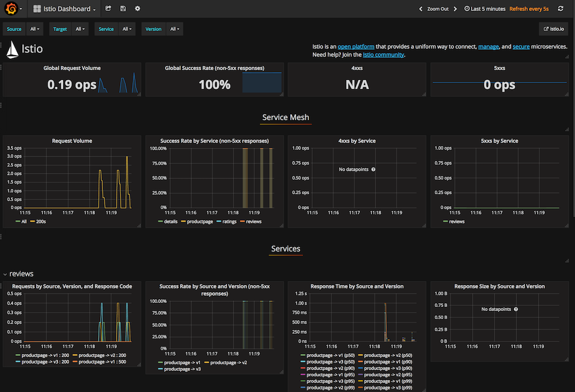Screen dimensions: 575x392
Task: Click the help icon beside 4xxs No datapoints
Action: (x=373, y=170)
